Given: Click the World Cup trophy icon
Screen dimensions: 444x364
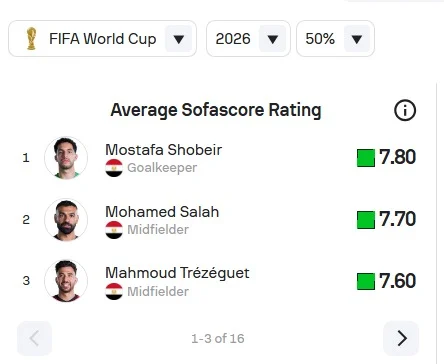Looking at the screenshot, I should click(31, 39).
